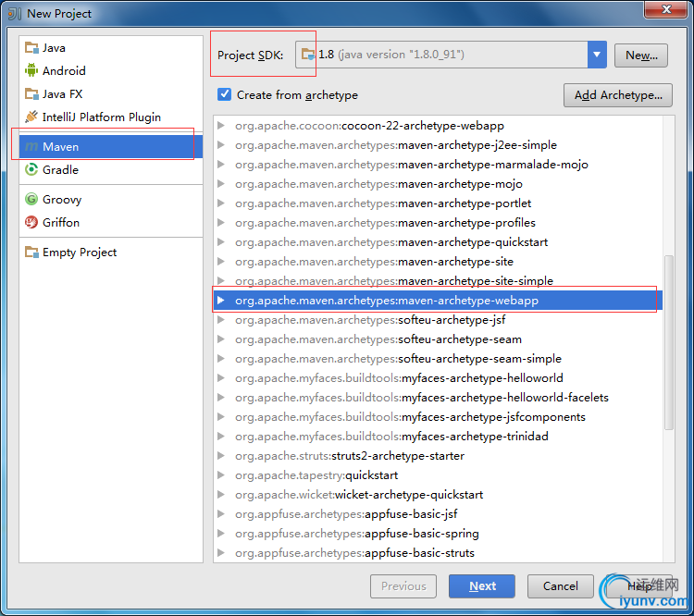This screenshot has height=616, width=694.
Task: Click the Next button
Action: 482,586
